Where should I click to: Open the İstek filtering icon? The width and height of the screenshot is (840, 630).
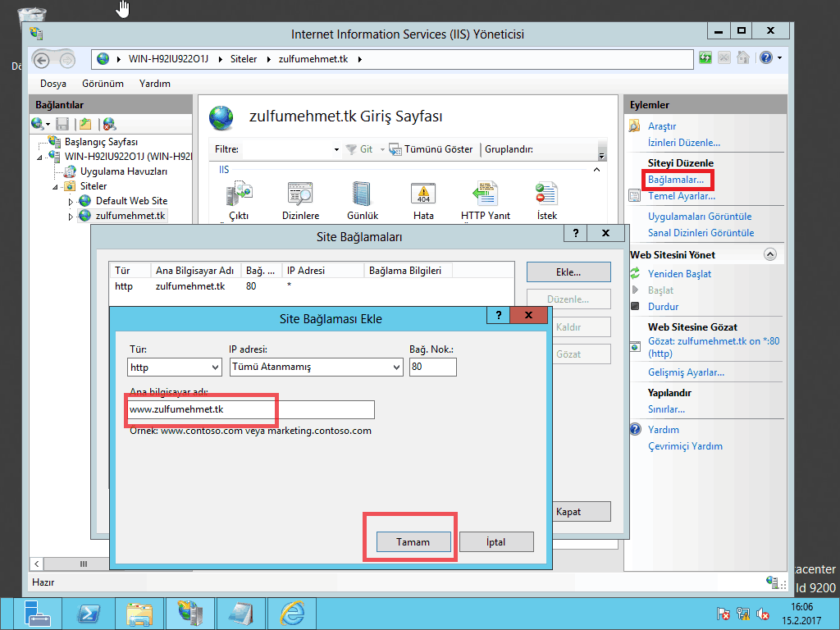547,202
